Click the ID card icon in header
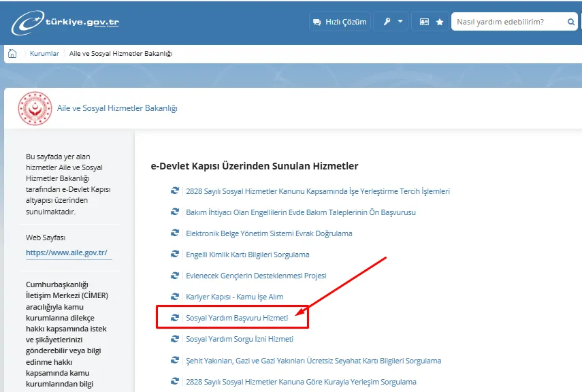582x392 pixels. [x=425, y=22]
